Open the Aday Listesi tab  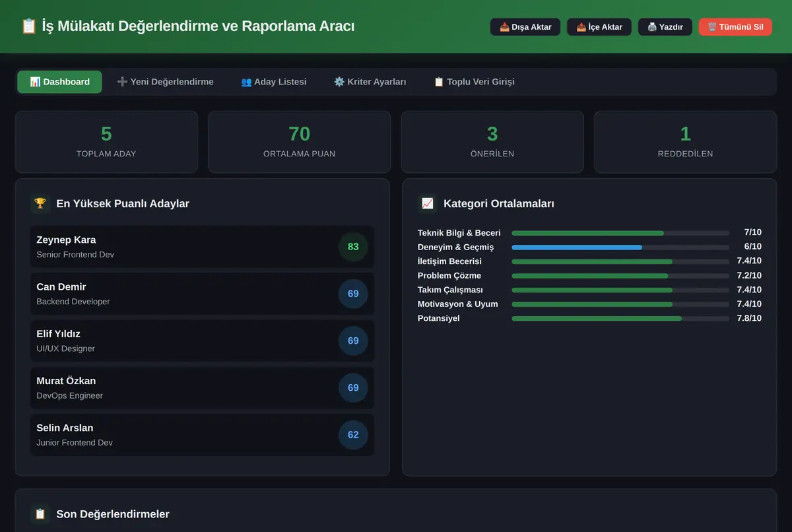pos(273,82)
